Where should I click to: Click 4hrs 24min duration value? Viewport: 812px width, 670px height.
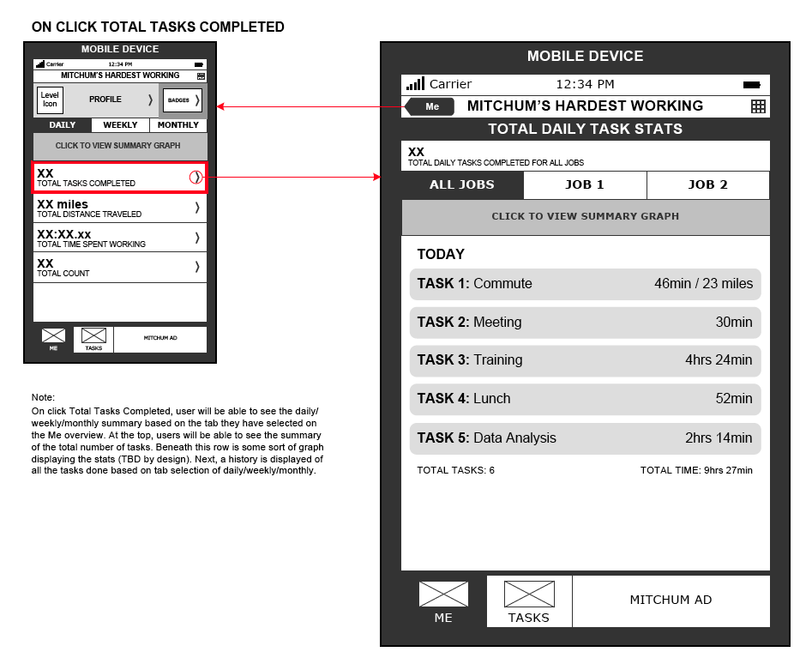(x=719, y=360)
